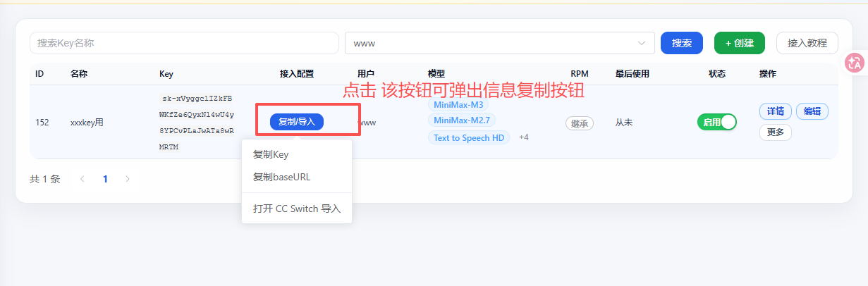Viewport: 868px width, 286px height.
Task: Click the 模型 column header
Action: pyautogui.click(x=436, y=74)
